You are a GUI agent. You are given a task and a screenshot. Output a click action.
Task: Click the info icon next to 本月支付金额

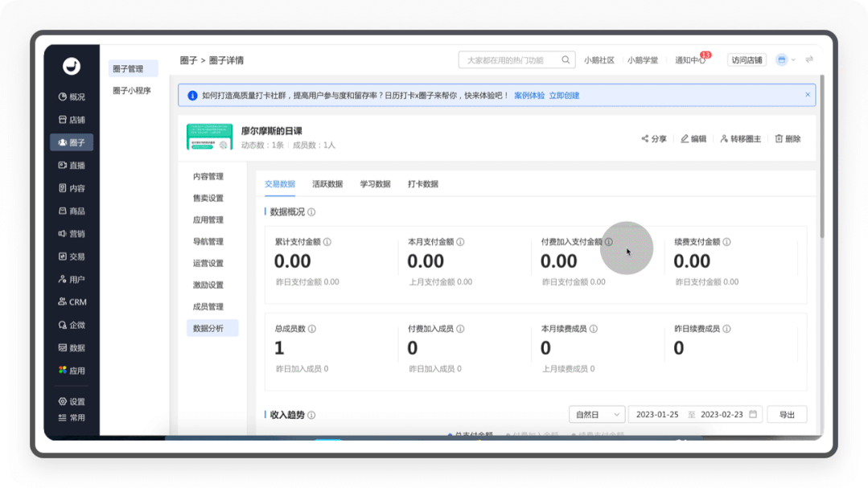click(461, 242)
